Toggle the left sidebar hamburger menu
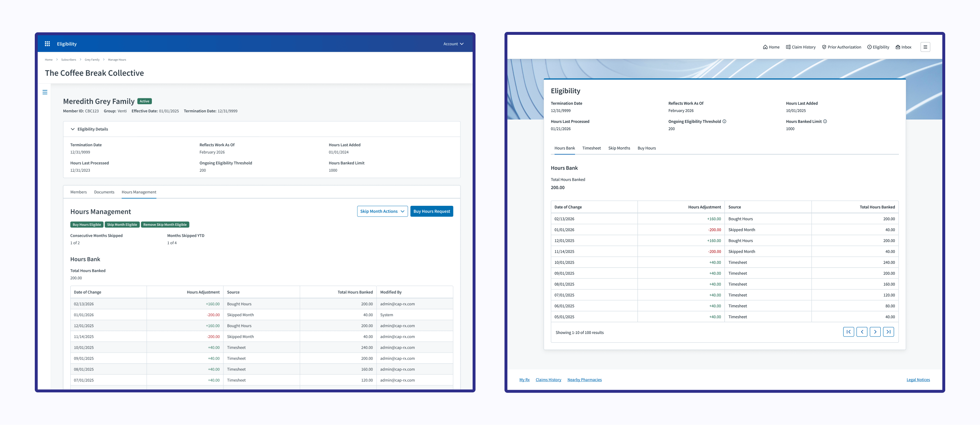Viewport: 980px width, 425px height. click(x=45, y=92)
